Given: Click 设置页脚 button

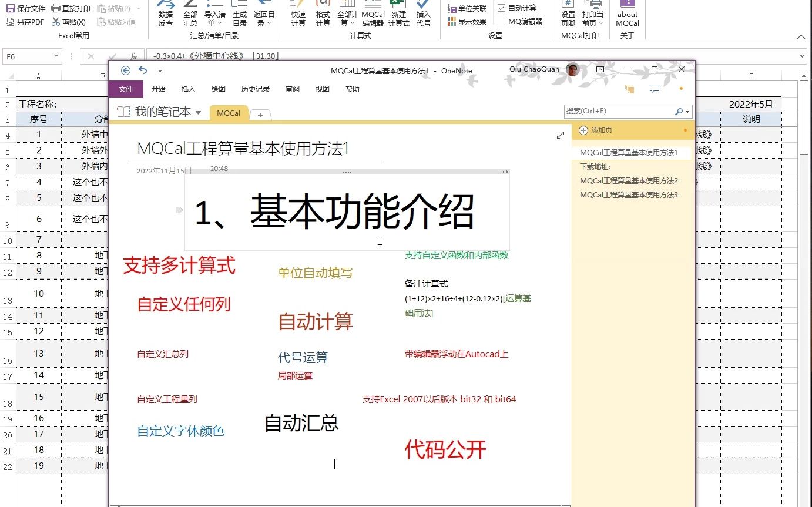Looking at the screenshot, I should click(x=568, y=14).
